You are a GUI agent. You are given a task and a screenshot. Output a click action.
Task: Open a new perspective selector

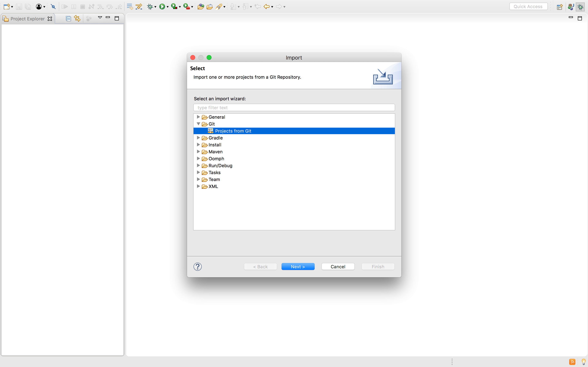(x=559, y=7)
